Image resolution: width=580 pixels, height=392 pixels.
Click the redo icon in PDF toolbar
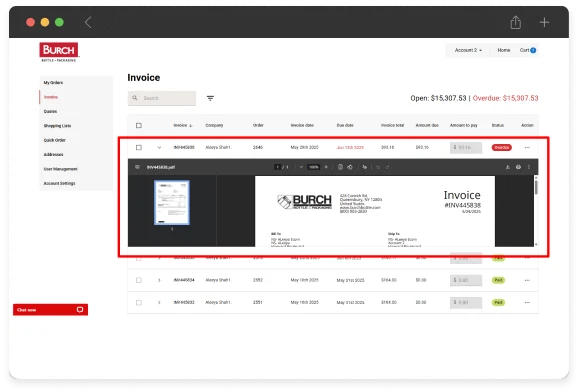click(387, 167)
